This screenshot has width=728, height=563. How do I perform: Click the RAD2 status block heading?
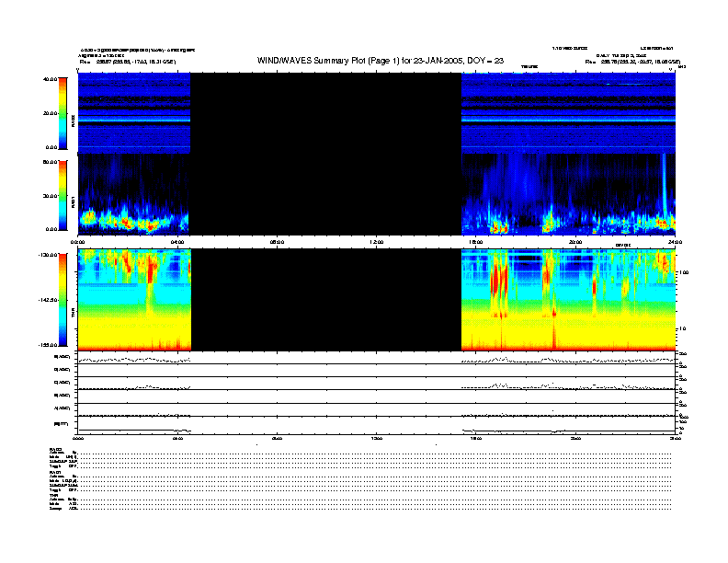pos(55,449)
